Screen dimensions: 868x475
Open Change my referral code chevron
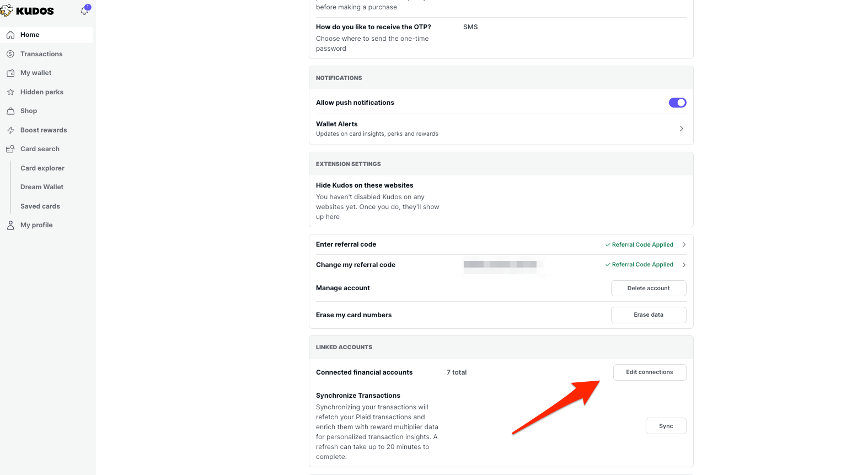pyautogui.click(x=684, y=265)
